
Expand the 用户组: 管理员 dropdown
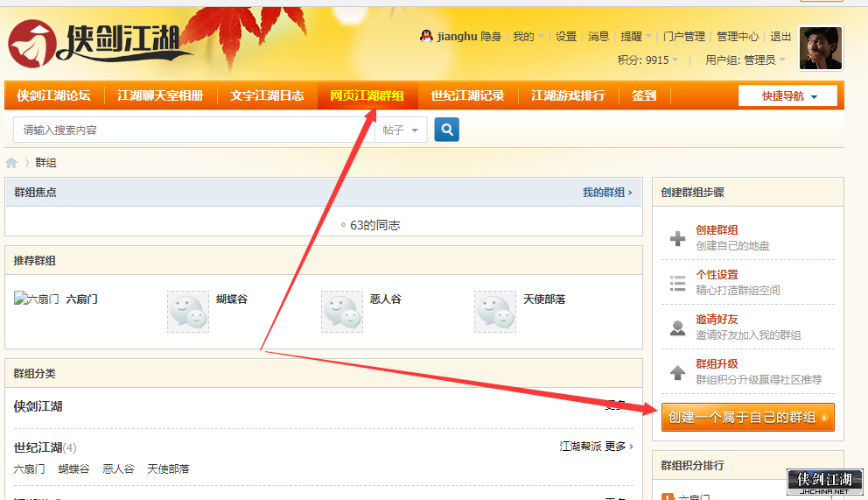click(745, 60)
